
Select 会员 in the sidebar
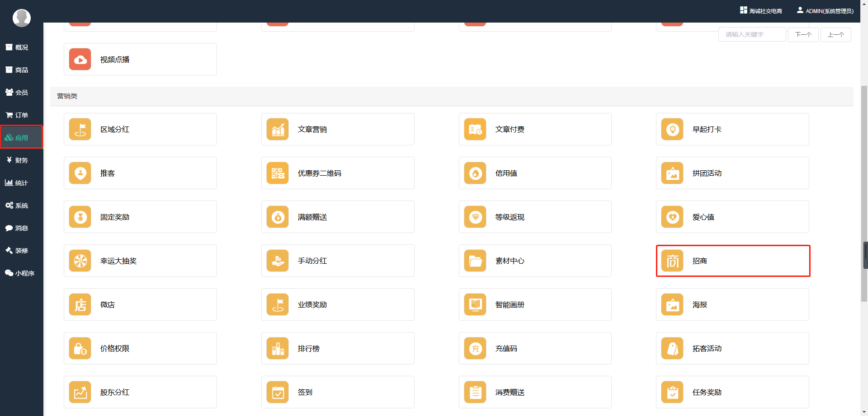click(x=21, y=93)
